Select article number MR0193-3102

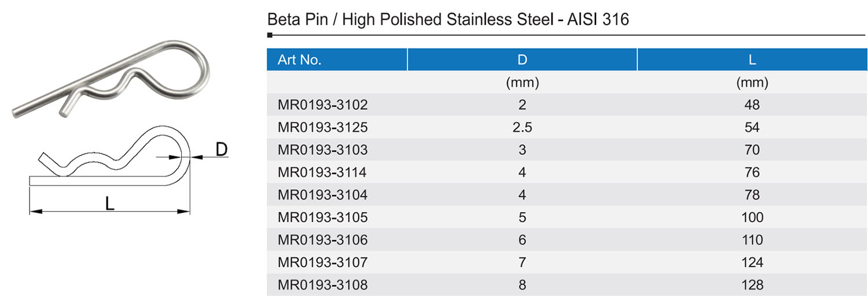[322, 105]
